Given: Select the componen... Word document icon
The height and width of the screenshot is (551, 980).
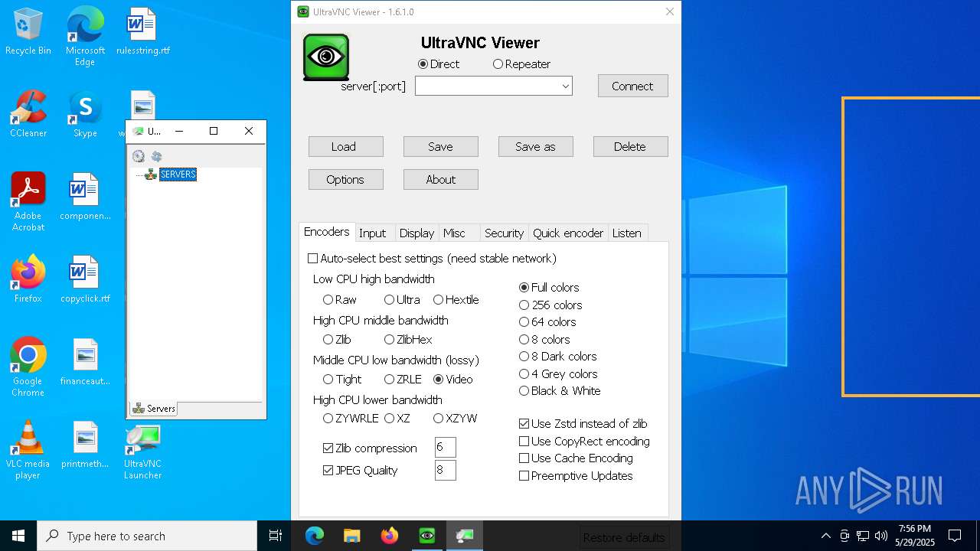Looking at the screenshot, I should 85,197.
